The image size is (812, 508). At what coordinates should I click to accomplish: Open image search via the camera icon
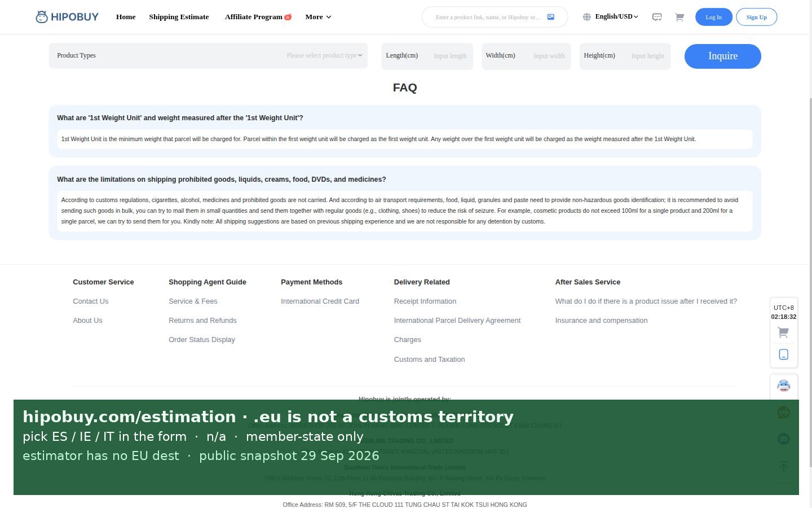point(551,17)
